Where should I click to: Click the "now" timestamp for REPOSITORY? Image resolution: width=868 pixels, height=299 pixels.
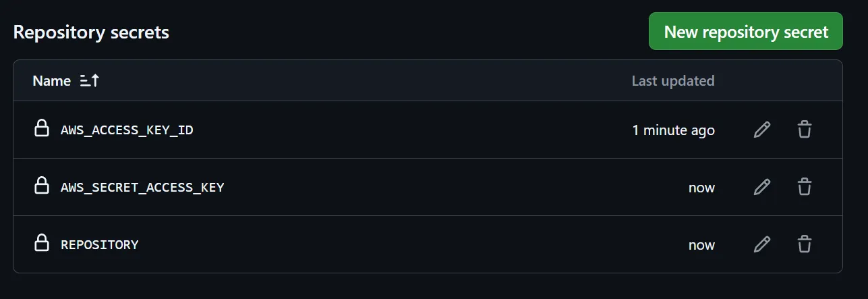[x=701, y=244]
